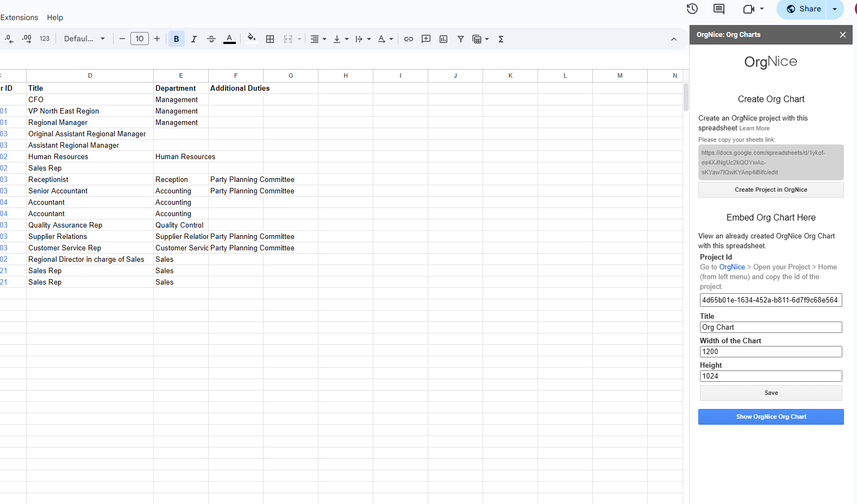The width and height of the screenshot is (857, 504).
Task: Collapse the menus with the chevron arrow
Action: coord(674,39)
